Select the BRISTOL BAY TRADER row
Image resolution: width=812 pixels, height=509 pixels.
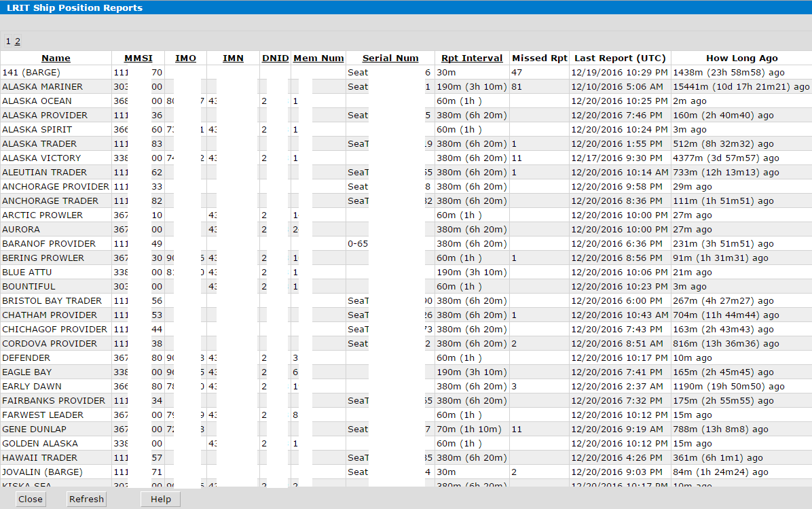(52, 301)
